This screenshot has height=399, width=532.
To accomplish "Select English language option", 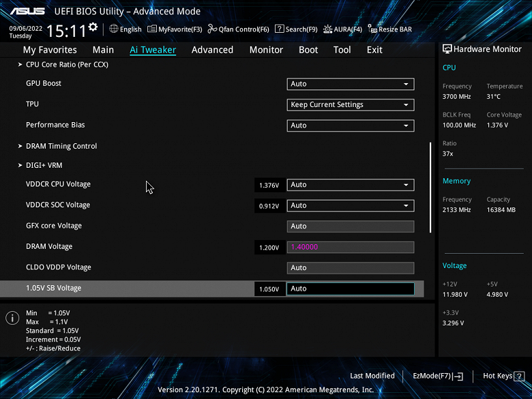I will click(x=131, y=29).
